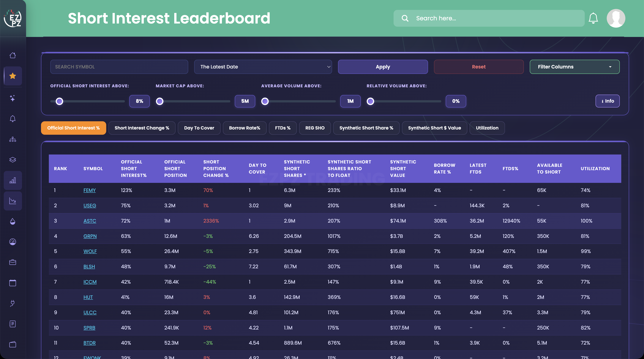Adjust the Average Volume Above slider handle
The width and height of the screenshot is (644, 359).
[x=265, y=101]
